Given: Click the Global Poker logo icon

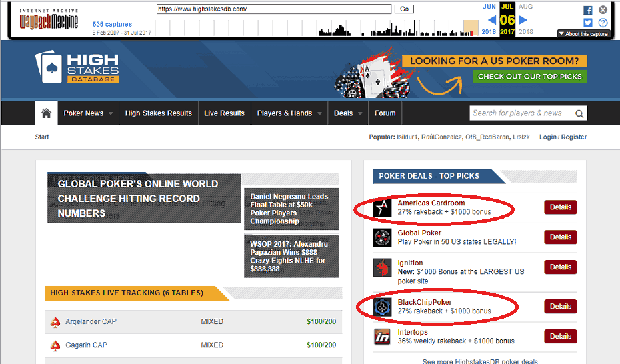Looking at the screenshot, I should 382,237.
